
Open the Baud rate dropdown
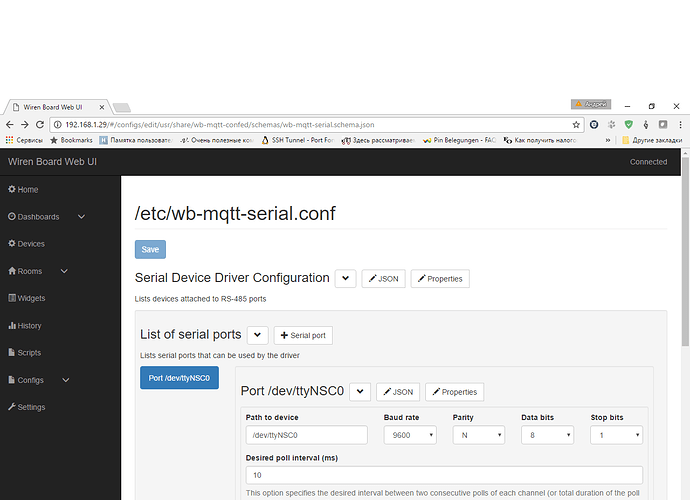pos(410,435)
